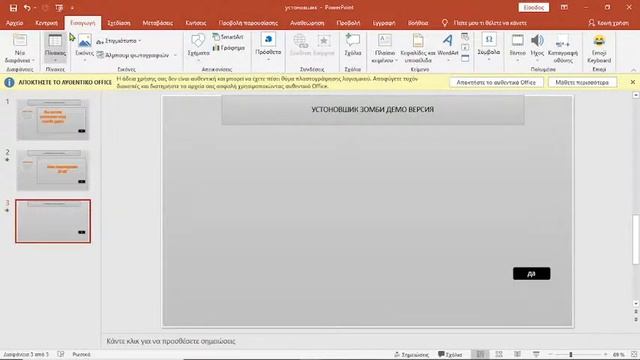640x360 pixels.
Task: Switch to the Home (Κεντρική) tab
Action: tap(46, 23)
